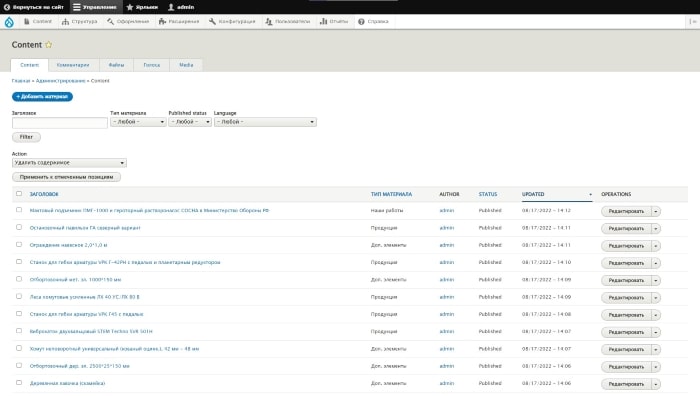
Task: Check the Ограждение навесное 2,0*1,0 м checkbox
Action: [19, 245]
